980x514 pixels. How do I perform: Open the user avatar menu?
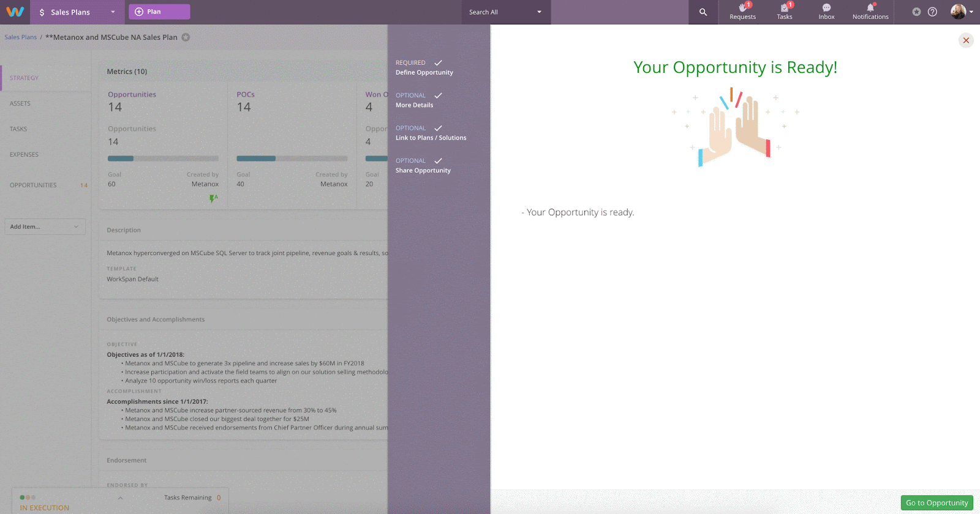coord(962,12)
